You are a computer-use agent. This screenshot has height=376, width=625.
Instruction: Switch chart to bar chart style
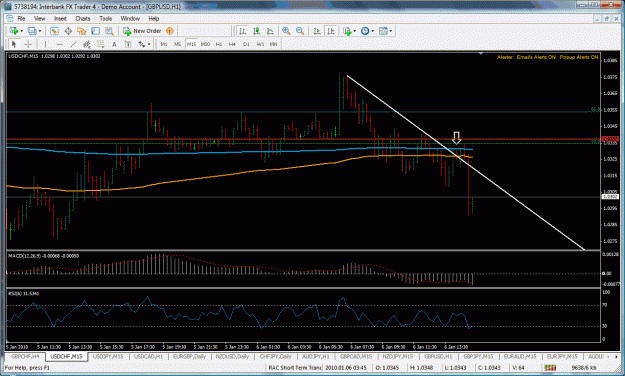(242, 31)
